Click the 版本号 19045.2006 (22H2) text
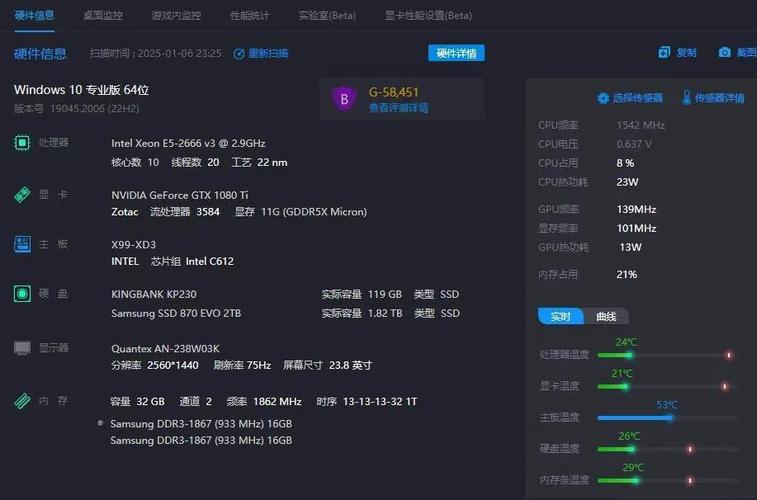Screen dimensions: 757x500 click(x=76, y=108)
